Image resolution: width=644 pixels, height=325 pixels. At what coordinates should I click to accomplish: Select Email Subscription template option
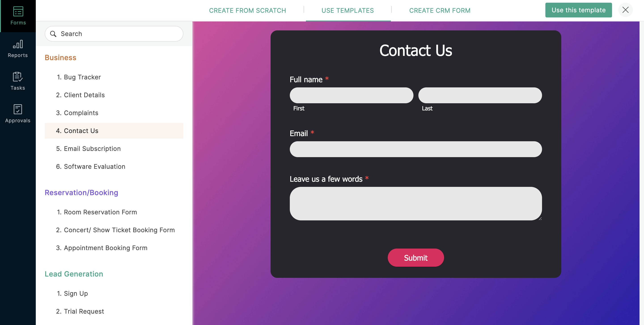click(92, 148)
